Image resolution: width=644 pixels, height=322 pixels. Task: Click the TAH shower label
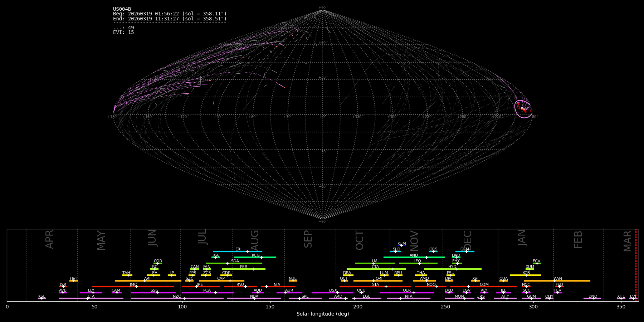click(x=126, y=273)
